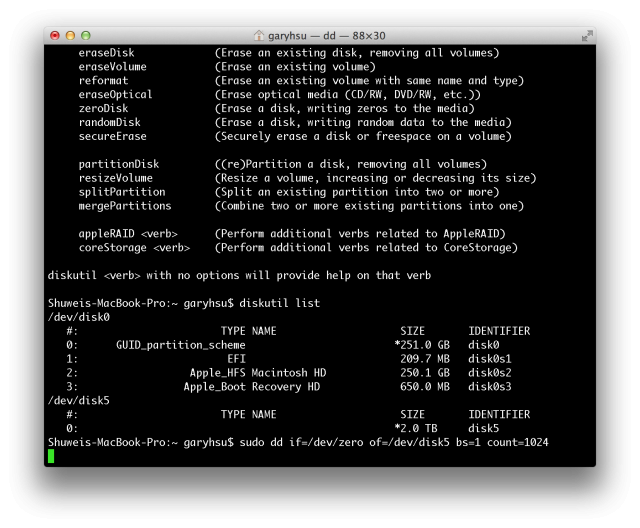Click the 'count=1024' argument text
This screenshot has width=640, height=528.
pos(518,442)
